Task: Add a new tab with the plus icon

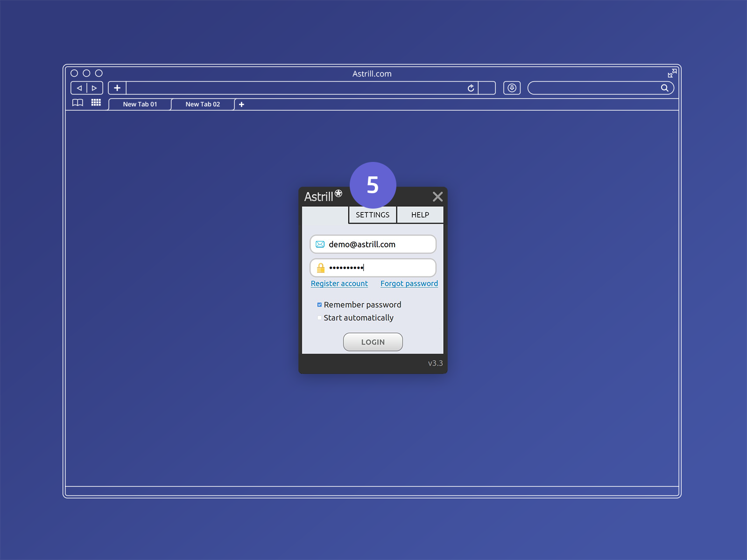Action: [241, 105]
